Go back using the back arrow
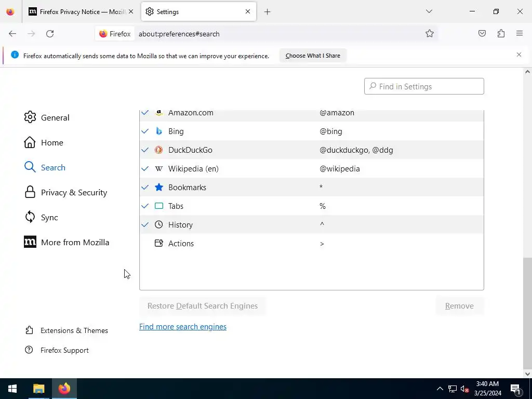The image size is (532, 399). point(12,34)
